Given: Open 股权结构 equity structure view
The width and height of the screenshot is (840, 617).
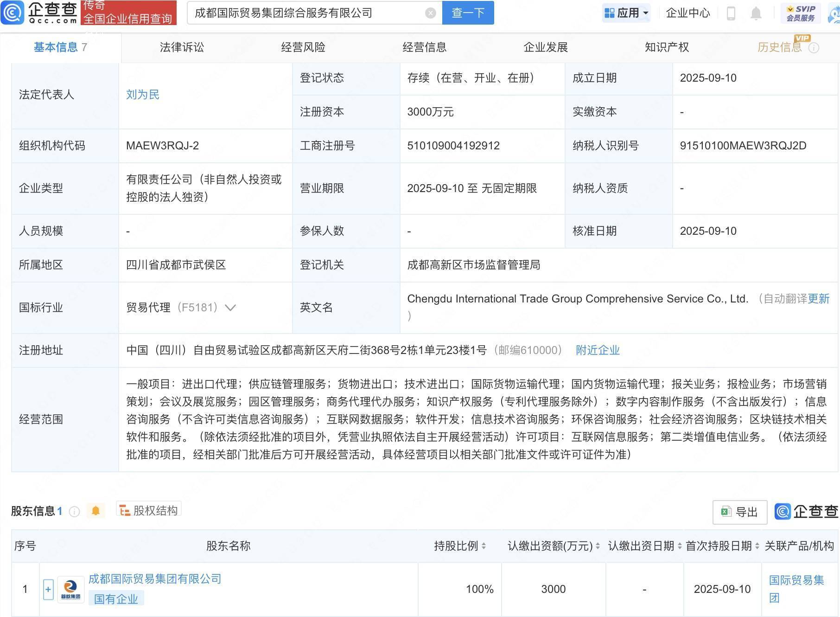Looking at the screenshot, I should pyautogui.click(x=148, y=510).
